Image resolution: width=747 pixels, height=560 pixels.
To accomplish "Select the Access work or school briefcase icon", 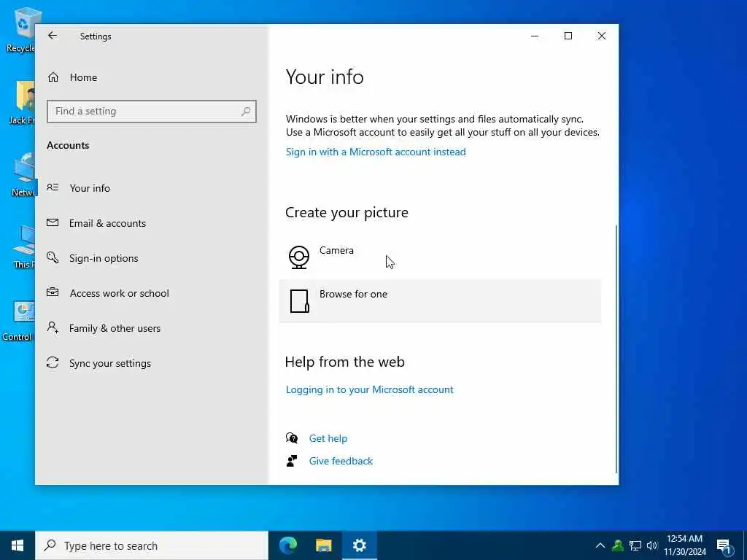I will [x=53, y=292].
